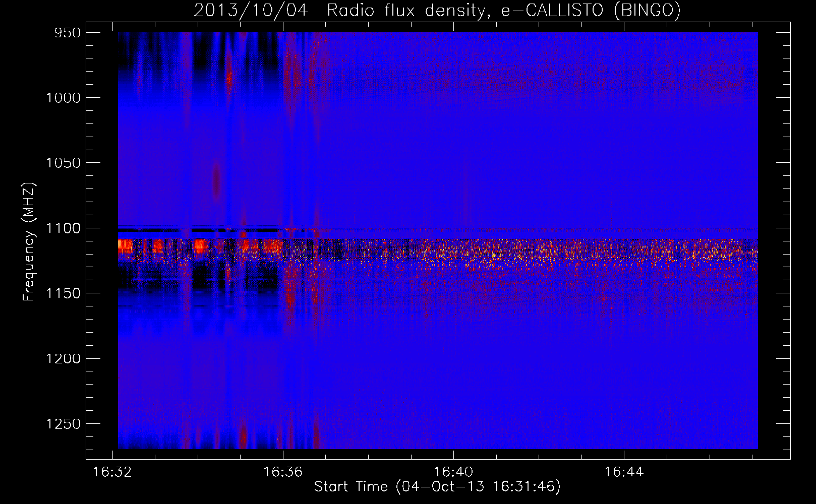Click the 1150 frequency axis label
The image size is (816, 504).
(63, 293)
